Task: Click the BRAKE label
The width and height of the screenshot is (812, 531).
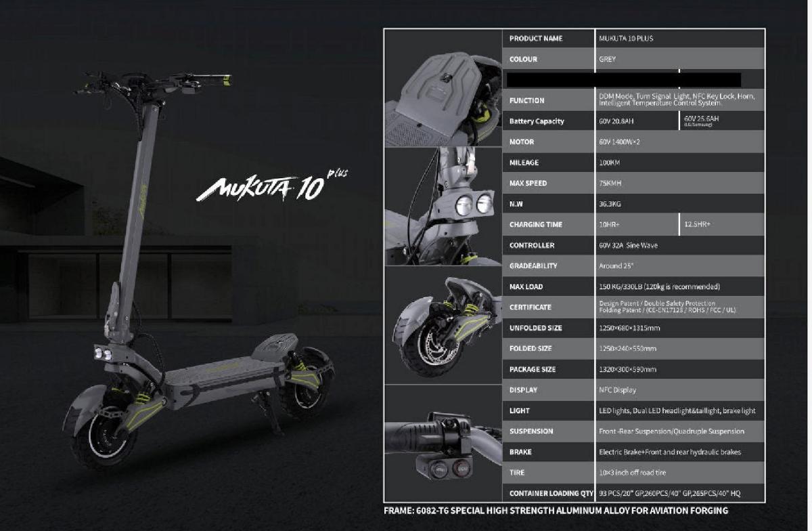Action: coord(520,452)
